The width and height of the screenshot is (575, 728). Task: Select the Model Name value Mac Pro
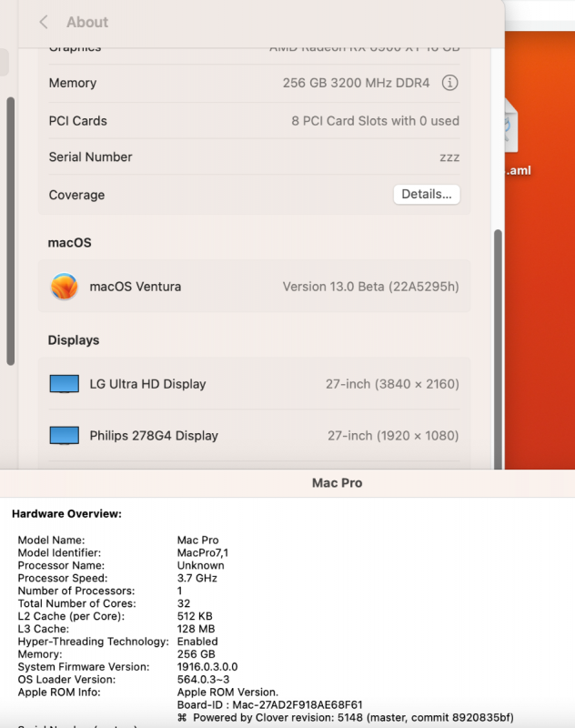(x=197, y=540)
